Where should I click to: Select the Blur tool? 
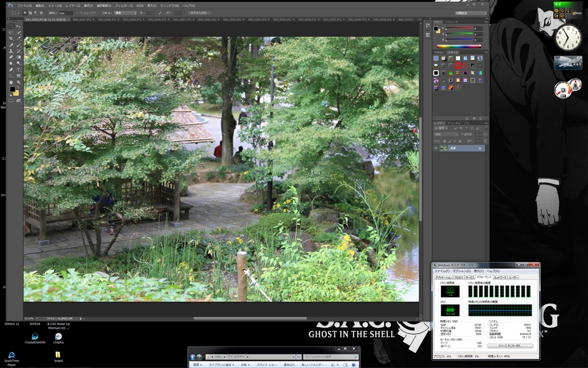point(11,63)
